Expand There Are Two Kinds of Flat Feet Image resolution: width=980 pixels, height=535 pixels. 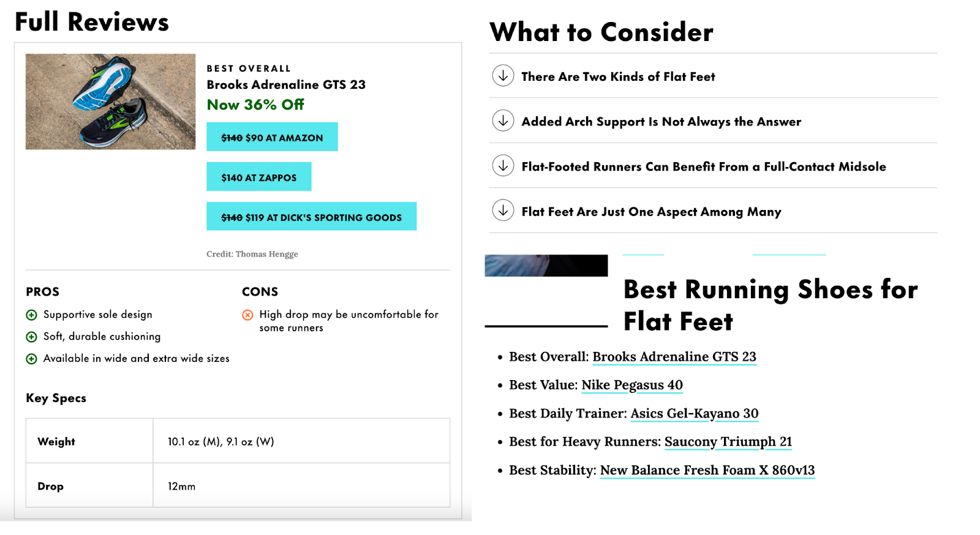point(713,76)
